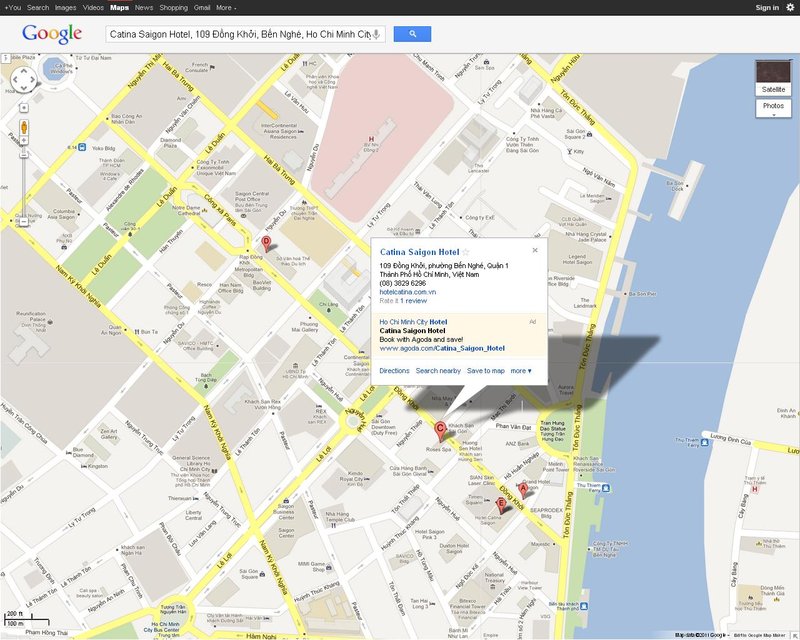Expand the Photos layer dropdown
Viewport: 800px width, 640px height.
pyautogui.click(x=773, y=108)
